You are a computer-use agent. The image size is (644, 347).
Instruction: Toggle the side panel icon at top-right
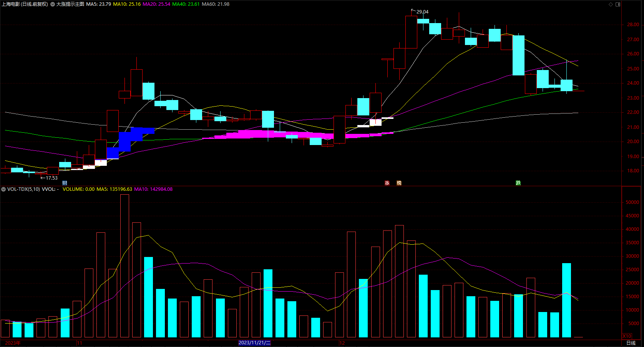[618, 4]
